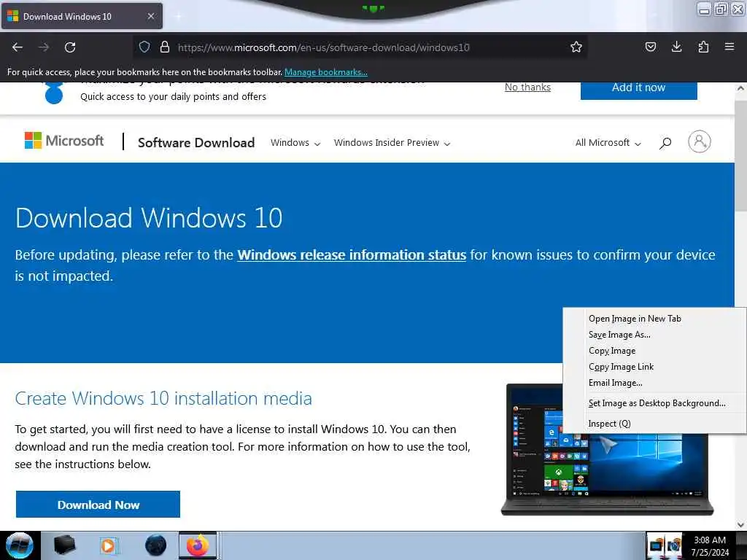
Task: Select Set Image as Desktop Background
Action: [x=654, y=403]
